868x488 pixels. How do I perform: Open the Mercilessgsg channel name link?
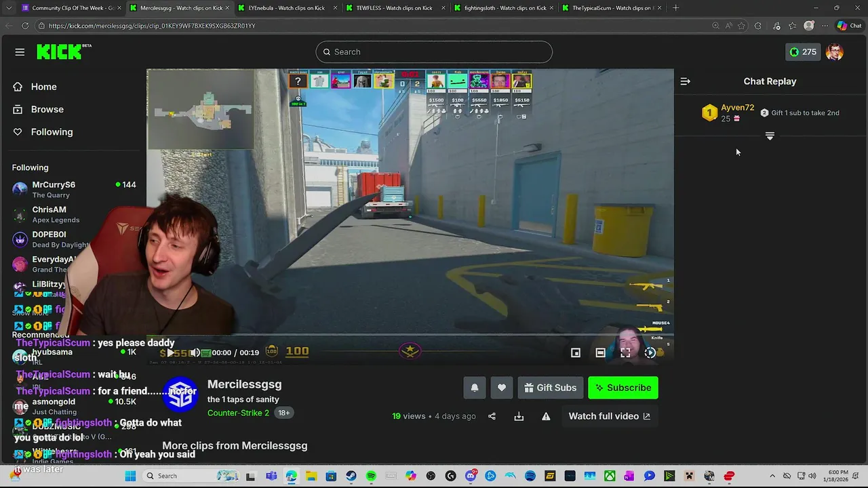[244, 384]
